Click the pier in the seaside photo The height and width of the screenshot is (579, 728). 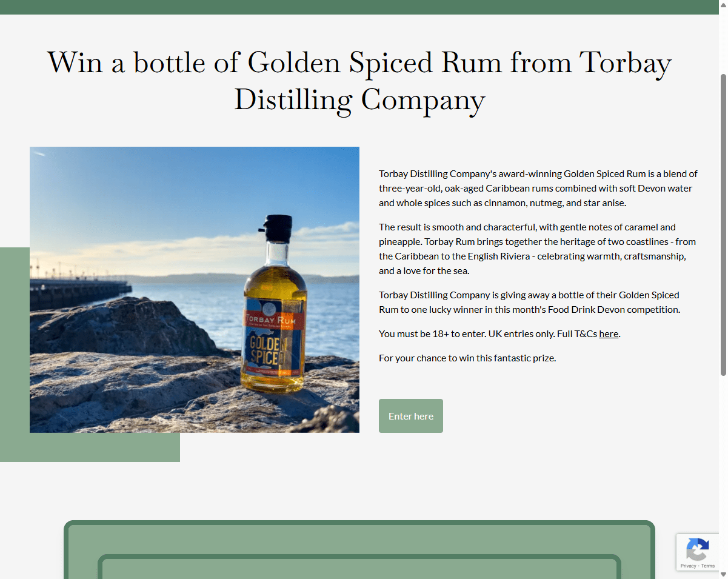pos(80,290)
